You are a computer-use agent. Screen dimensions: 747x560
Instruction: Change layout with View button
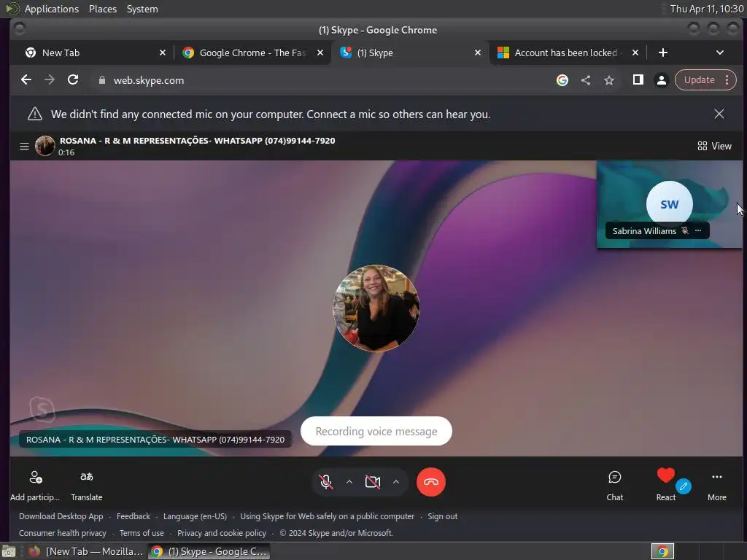point(714,146)
